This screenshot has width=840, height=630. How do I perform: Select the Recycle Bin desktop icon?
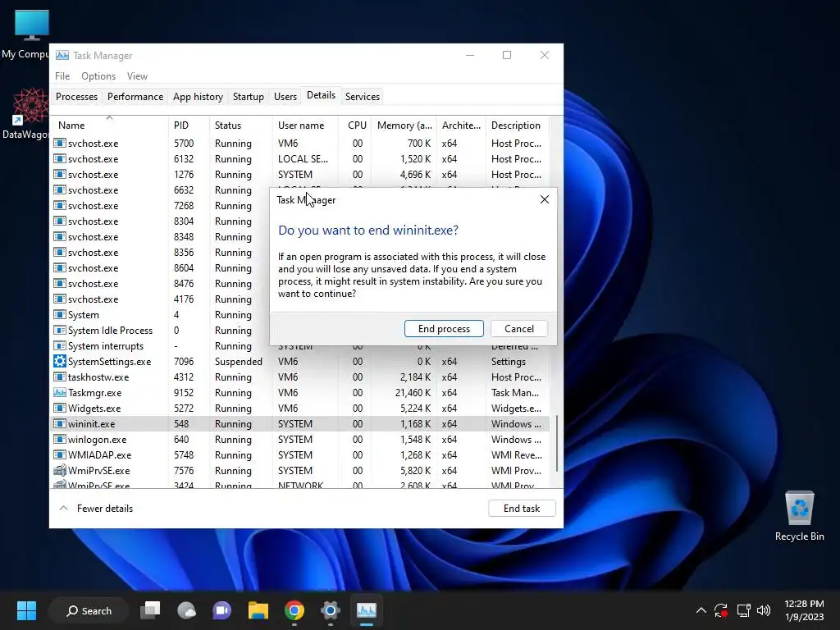coord(799,517)
